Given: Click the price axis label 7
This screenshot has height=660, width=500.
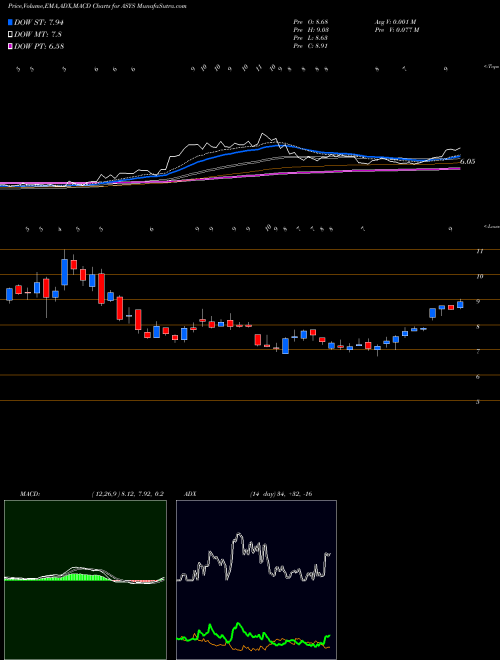Looking at the screenshot, I should [478, 351].
